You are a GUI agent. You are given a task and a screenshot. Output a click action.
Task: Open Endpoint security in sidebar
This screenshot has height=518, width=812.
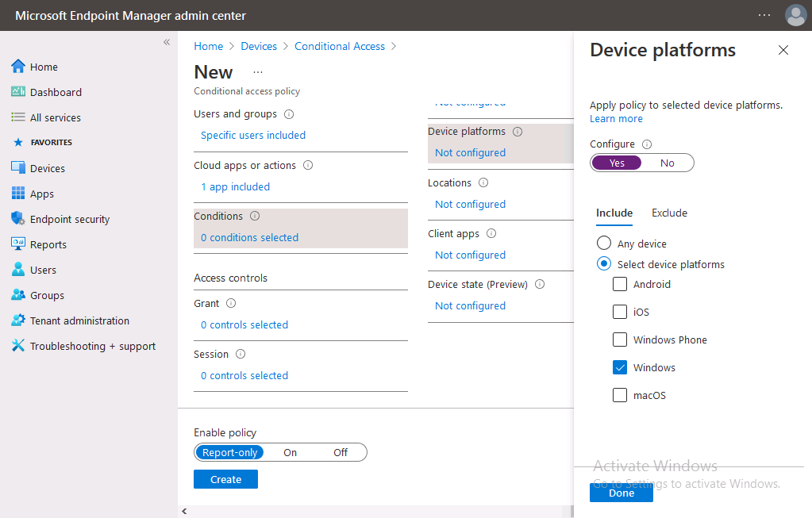[x=70, y=219]
